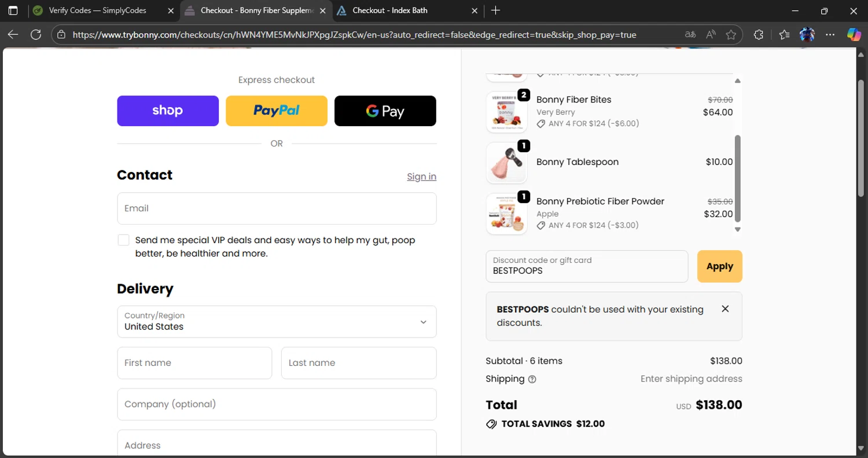The width and height of the screenshot is (868, 458).
Task: Dismiss the BESTPOOPS discount error message
Action: tap(725, 309)
